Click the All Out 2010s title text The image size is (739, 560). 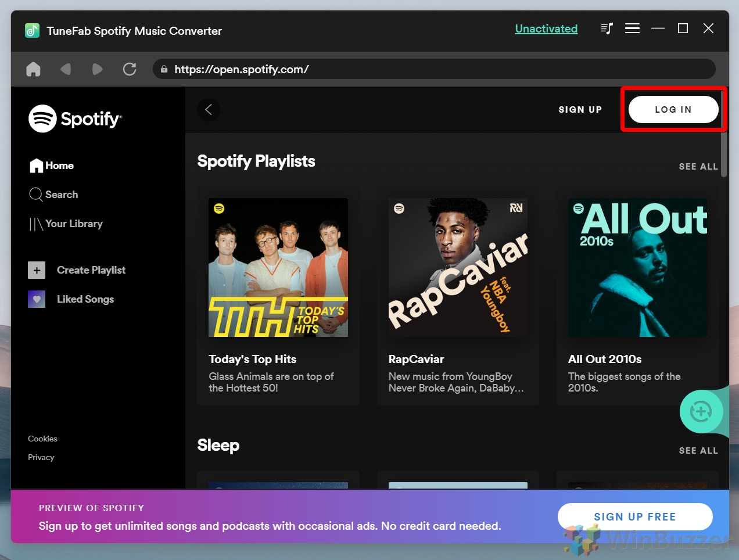(x=605, y=359)
